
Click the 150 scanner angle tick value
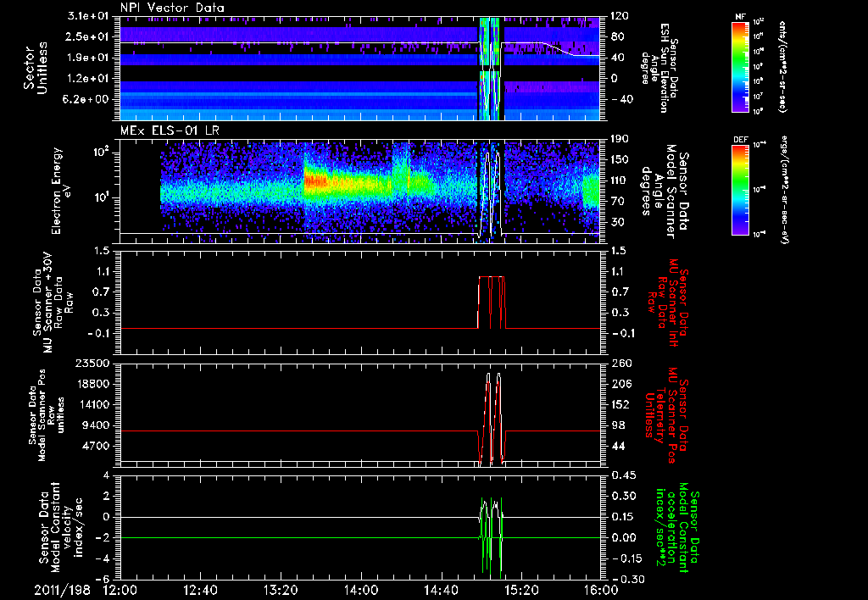click(x=619, y=159)
